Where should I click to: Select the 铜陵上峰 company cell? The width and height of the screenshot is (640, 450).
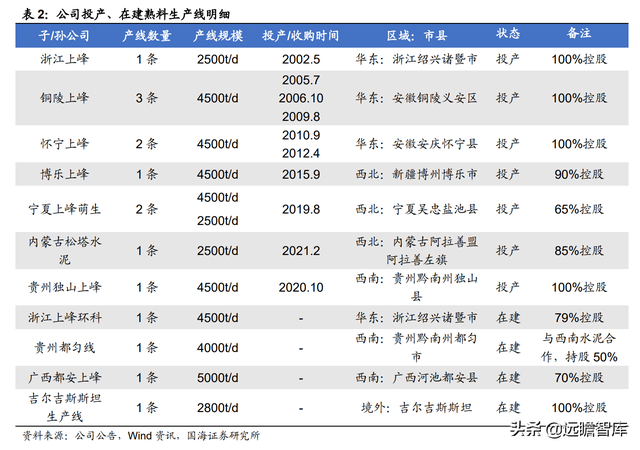pos(64,98)
